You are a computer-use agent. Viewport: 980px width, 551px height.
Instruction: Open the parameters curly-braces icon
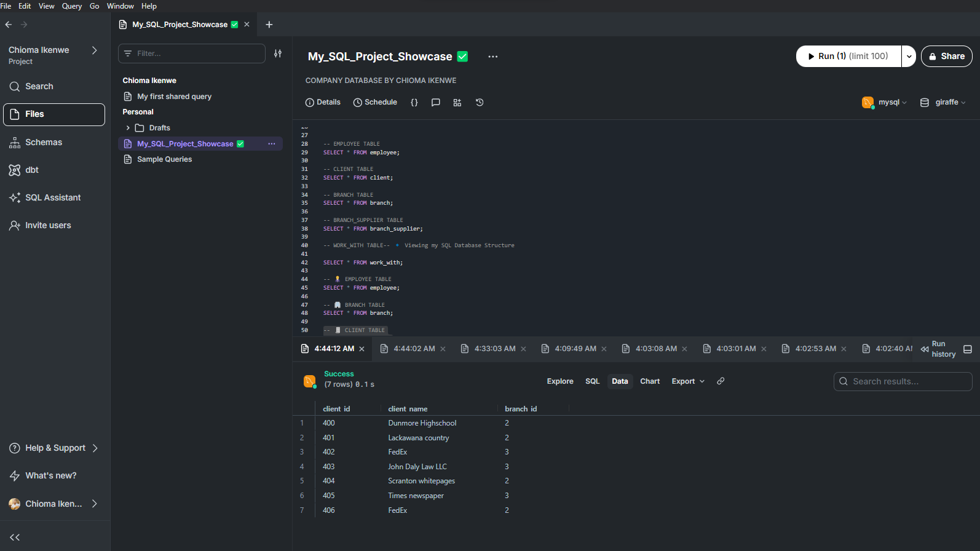pos(414,103)
